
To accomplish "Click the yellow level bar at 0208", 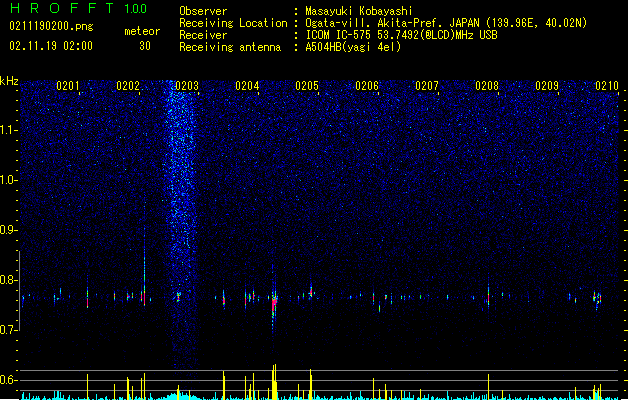I will click(x=488, y=387).
